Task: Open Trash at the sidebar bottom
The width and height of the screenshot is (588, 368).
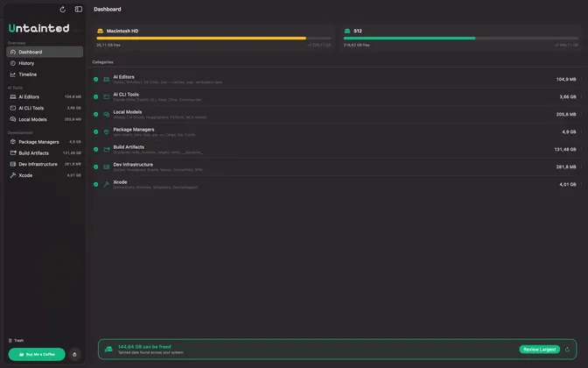Action: (x=16, y=341)
